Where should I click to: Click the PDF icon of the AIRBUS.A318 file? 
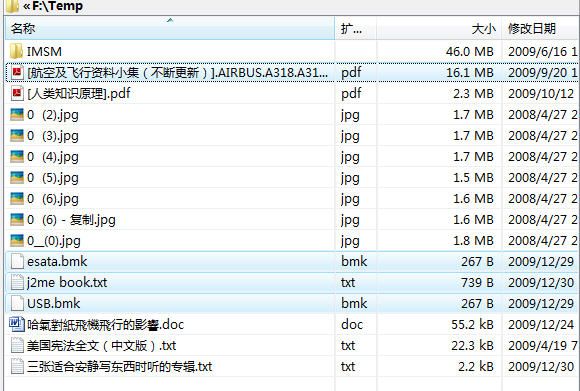click(17, 72)
